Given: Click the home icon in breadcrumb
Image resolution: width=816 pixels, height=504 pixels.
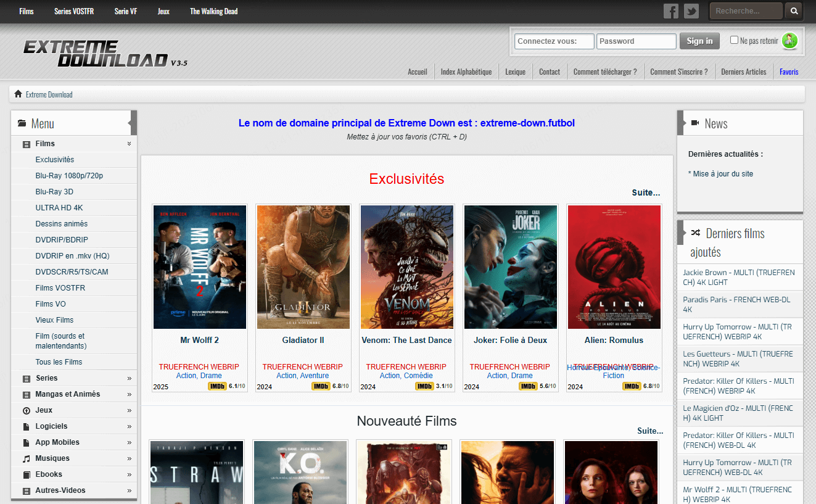Looking at the screenshot, I should click(18, 94).
